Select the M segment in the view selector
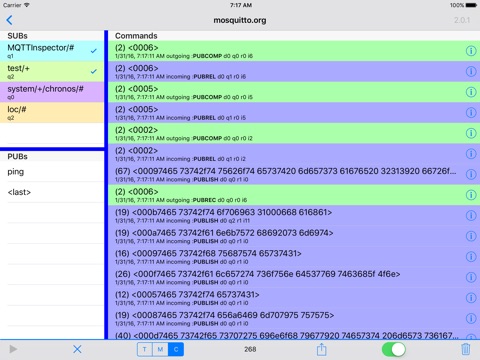The width and height of the screenshot is (480, 360). tap(160, 349)
